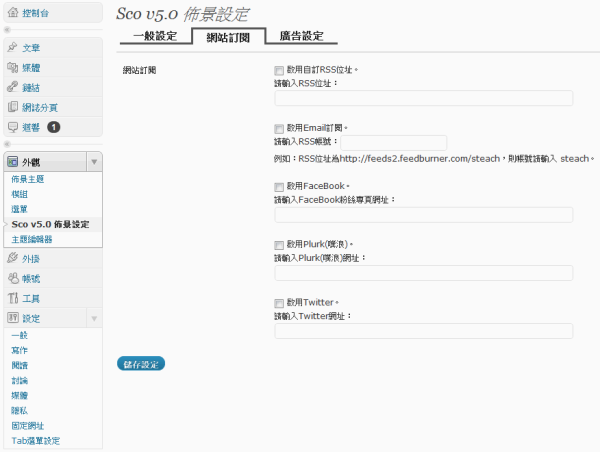600x452 pixels.
Task: Open the pending comments count badge
Action: point(54,127)
